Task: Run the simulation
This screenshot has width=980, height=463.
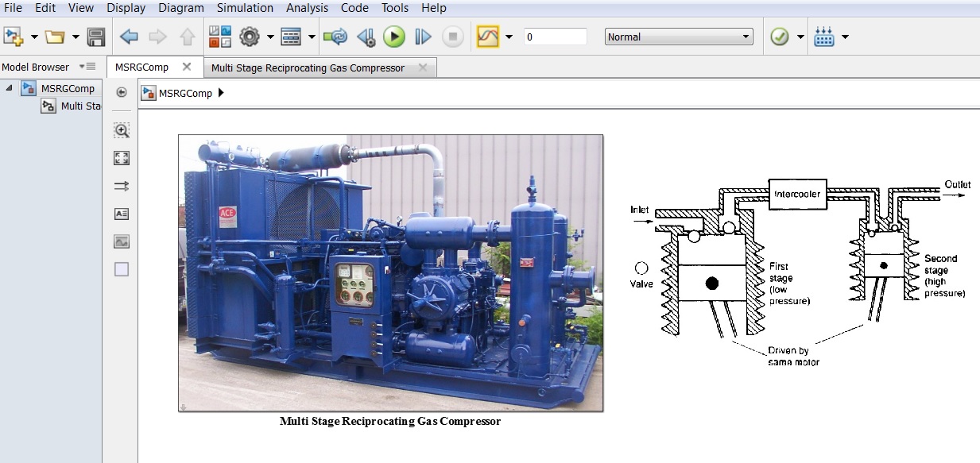Action: 394,36
